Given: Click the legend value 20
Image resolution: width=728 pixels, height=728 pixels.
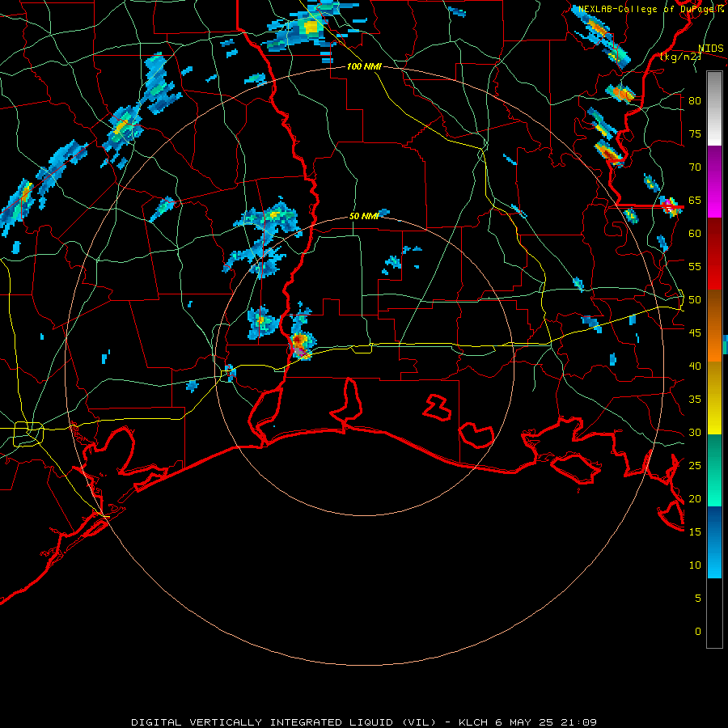Looking at the screenshot, I should [x=695, y=498].
